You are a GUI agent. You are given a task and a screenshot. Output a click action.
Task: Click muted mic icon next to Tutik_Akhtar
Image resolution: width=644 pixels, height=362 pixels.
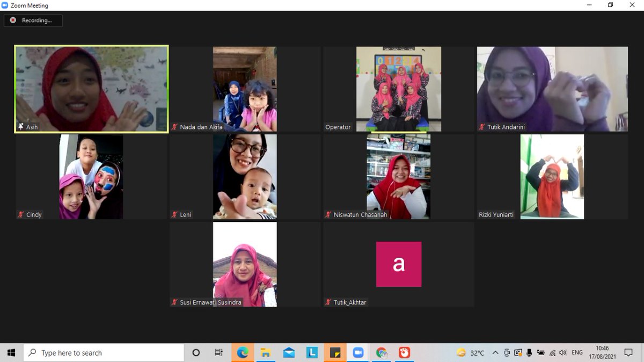tap(328, 302)
